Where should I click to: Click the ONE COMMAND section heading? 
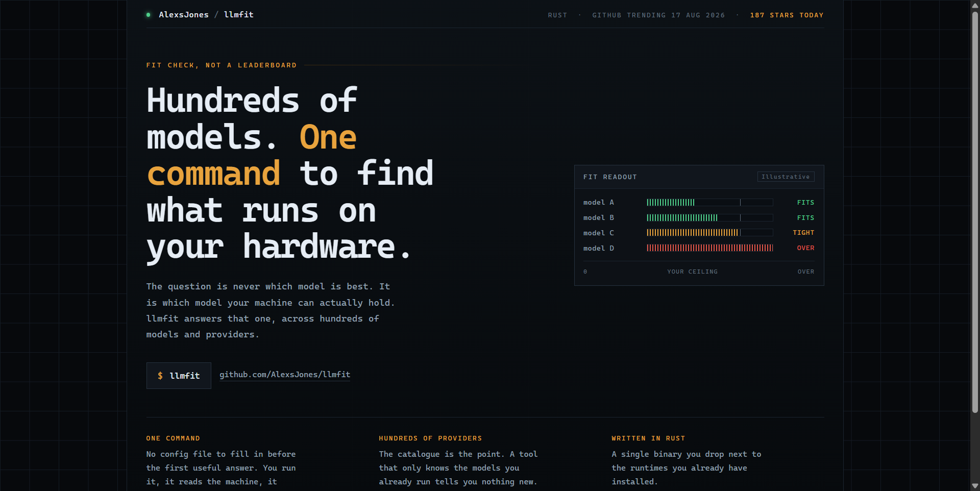point(173,438)
